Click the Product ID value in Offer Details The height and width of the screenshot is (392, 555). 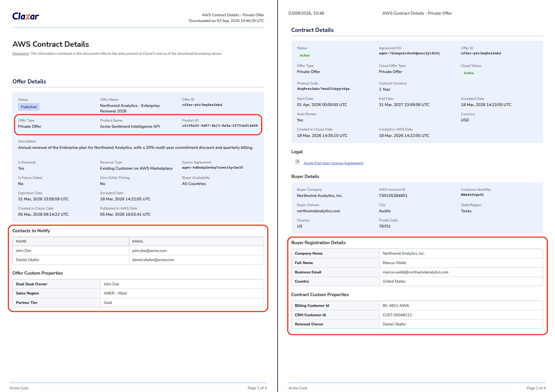tap(220, 126)
